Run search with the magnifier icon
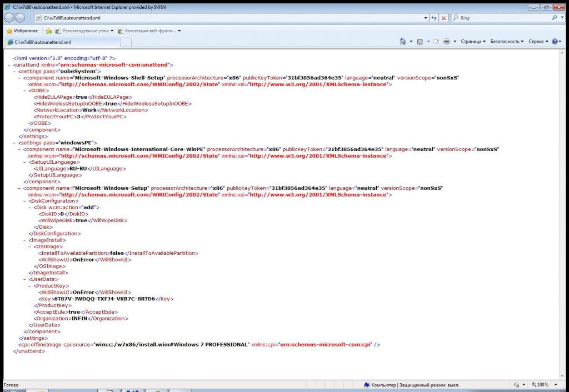Viewport: 569px width, 392px height. 554,17
